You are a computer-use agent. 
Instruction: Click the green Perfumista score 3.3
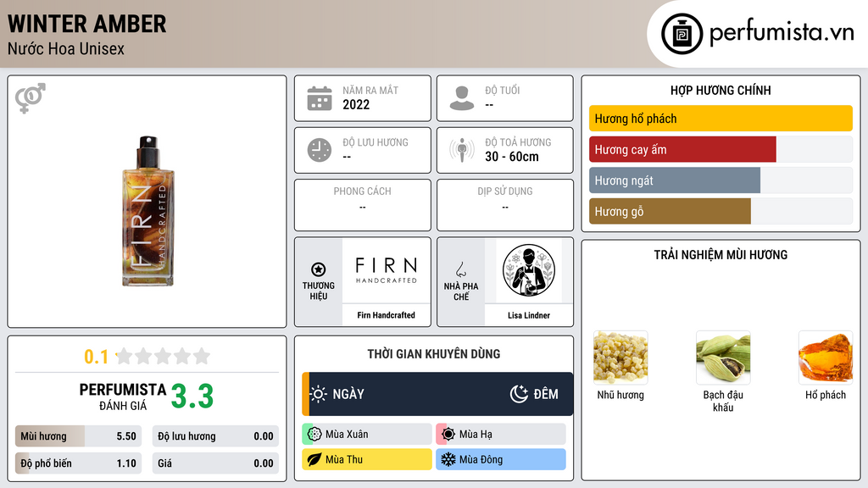(x=192, y=396)
